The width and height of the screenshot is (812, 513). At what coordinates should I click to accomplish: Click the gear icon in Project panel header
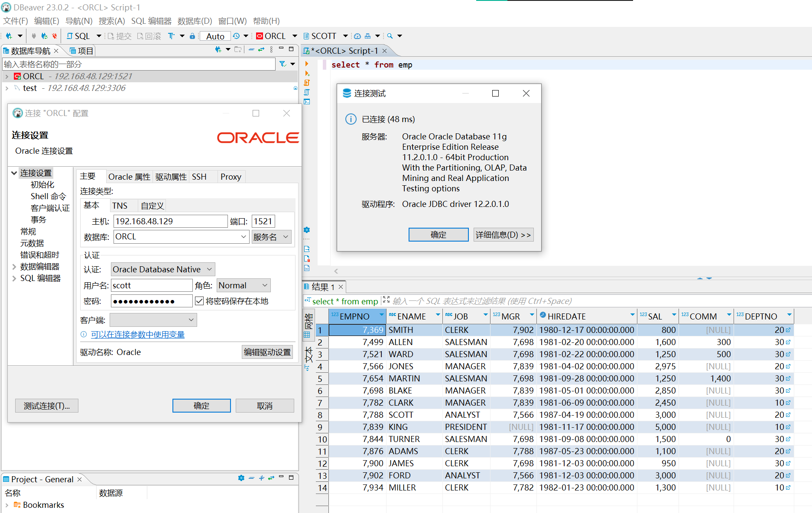tap(241, 478)
